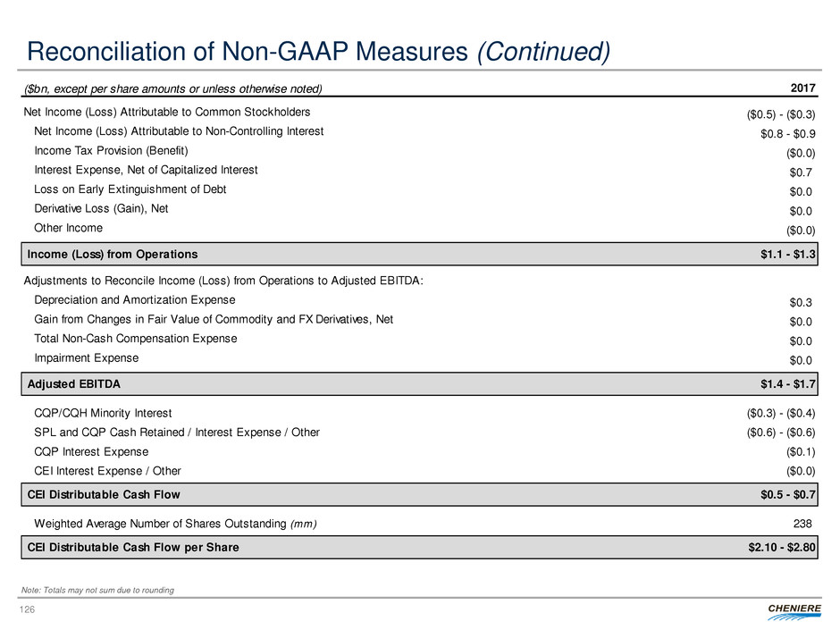
Task: Click the Impairment Expense row label
Action: tap(86, 357)
